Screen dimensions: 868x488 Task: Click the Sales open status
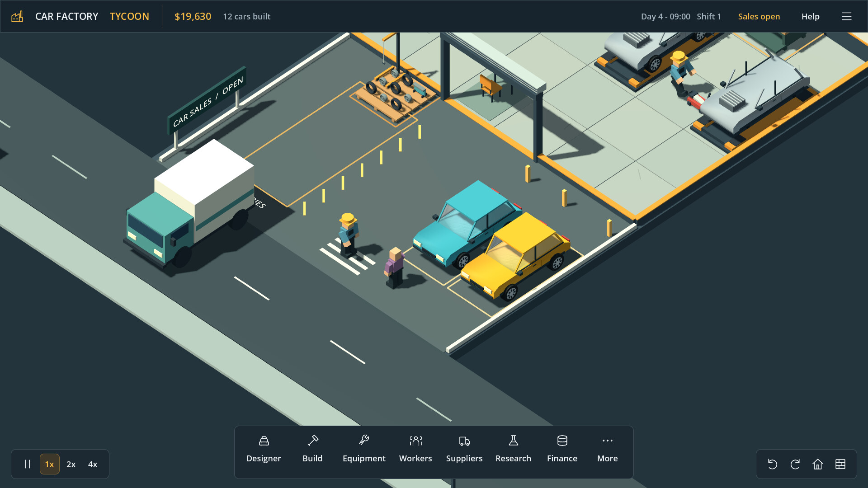coord(759,16)
